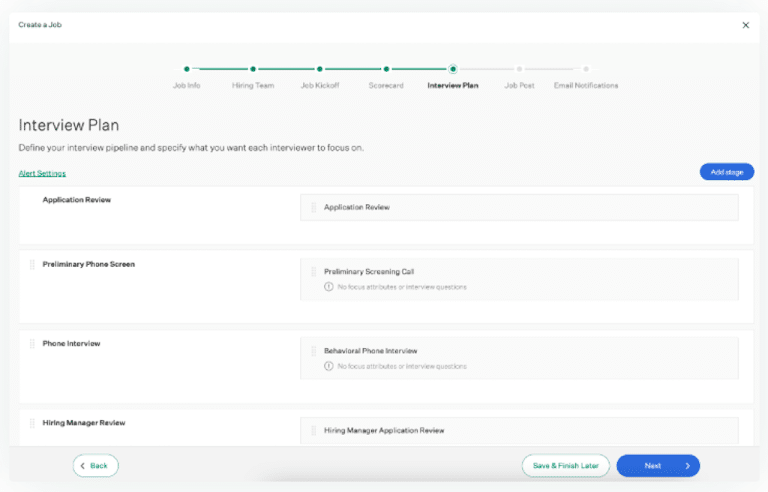
Task: Click drag handle on Behavioral Phone Interview card
Action: [313, 351]
